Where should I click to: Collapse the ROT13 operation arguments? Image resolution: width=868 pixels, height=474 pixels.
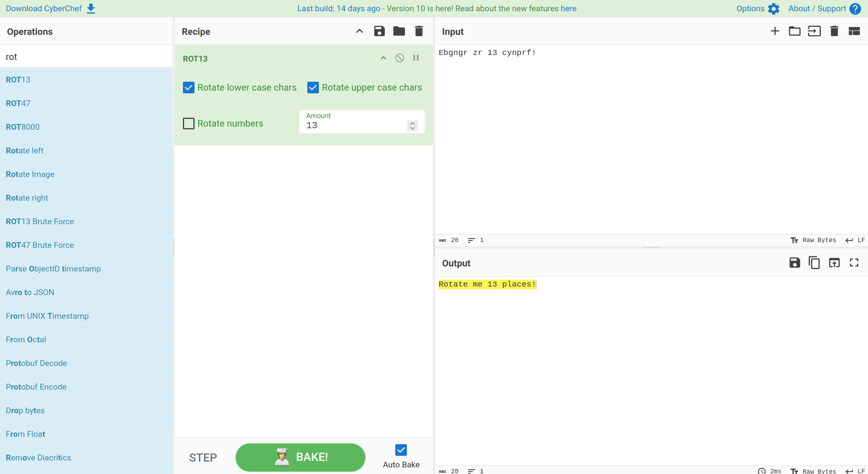tap(383, 58)
